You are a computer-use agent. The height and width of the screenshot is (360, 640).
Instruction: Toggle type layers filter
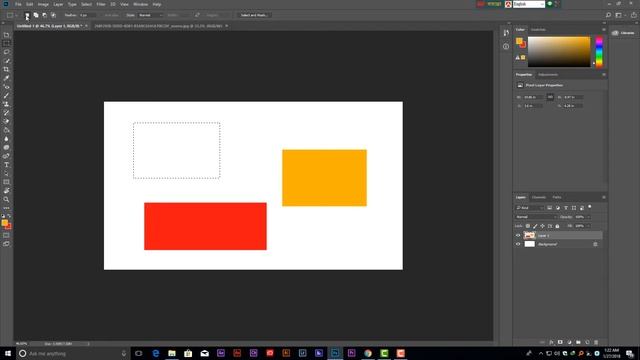[x=566, y=208]
